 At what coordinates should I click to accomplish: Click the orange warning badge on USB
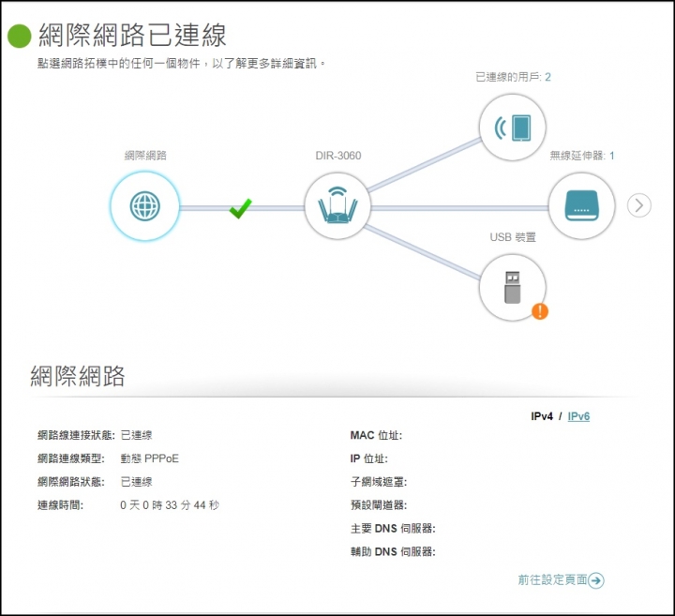pos(540,310)
